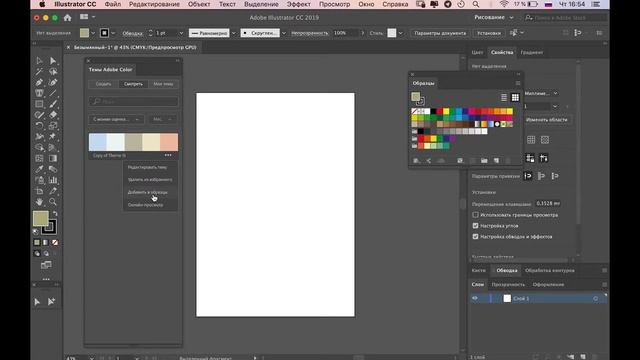640x360 pixels.
Task: Open the Окно menu
Action: point(366,4)
